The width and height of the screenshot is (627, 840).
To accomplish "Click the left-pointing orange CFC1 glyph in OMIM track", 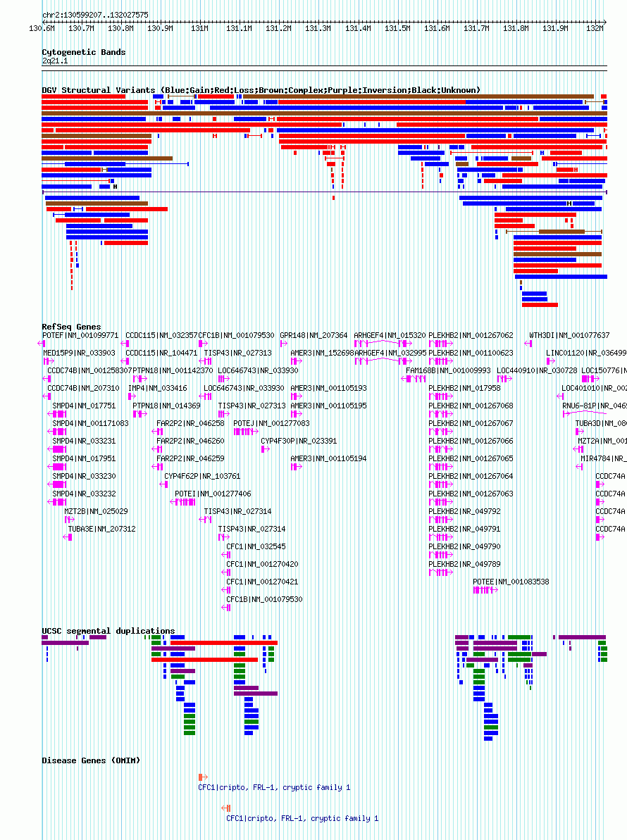I will [x=226, y=808].
